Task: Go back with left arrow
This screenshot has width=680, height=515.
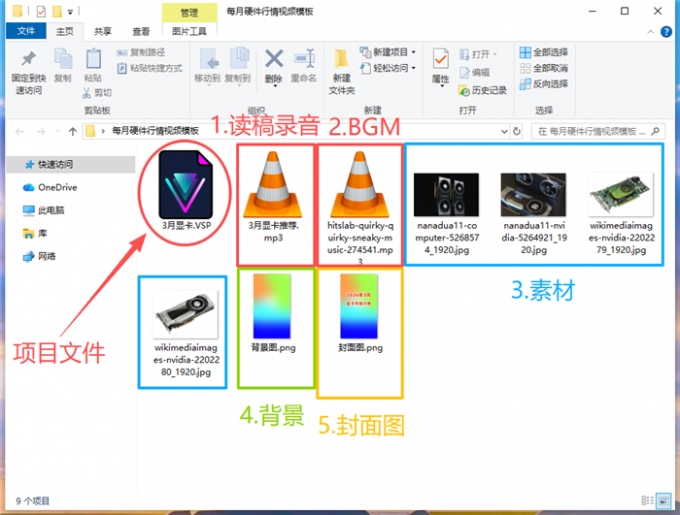Action: (x=20, y=131)
